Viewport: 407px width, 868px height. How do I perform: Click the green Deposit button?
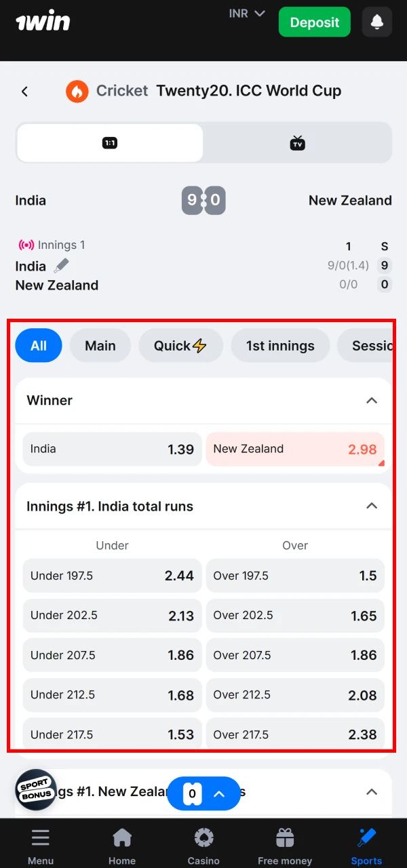314,22
